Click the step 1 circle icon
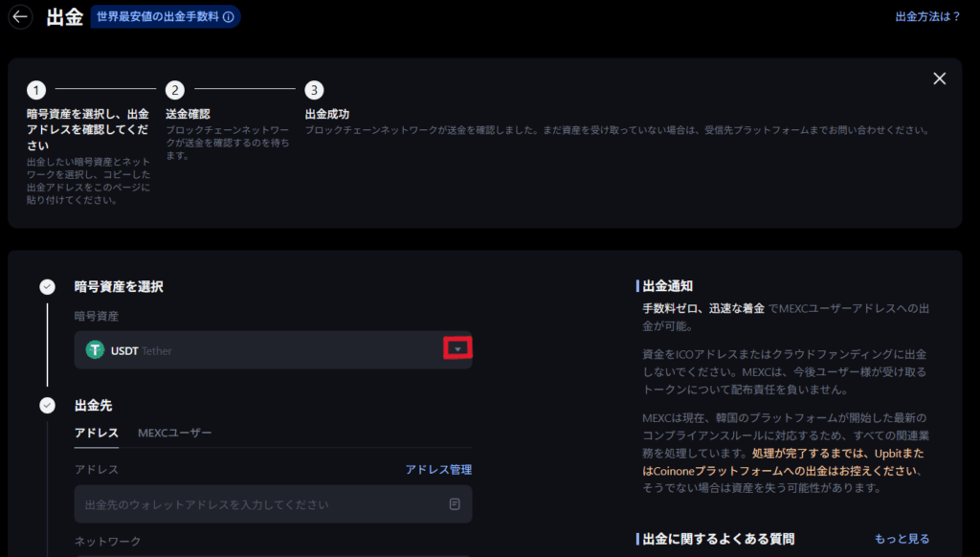Screen dimensions: 980x557 [x=35, y=90]
